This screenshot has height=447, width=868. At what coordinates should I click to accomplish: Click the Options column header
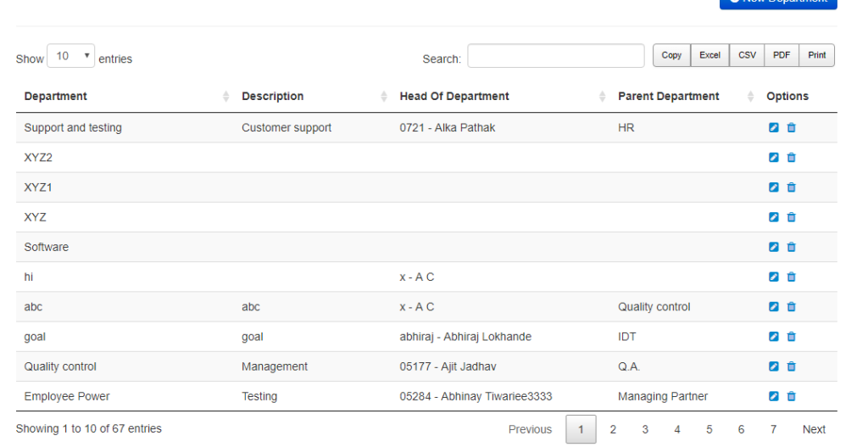pos(787,97)
